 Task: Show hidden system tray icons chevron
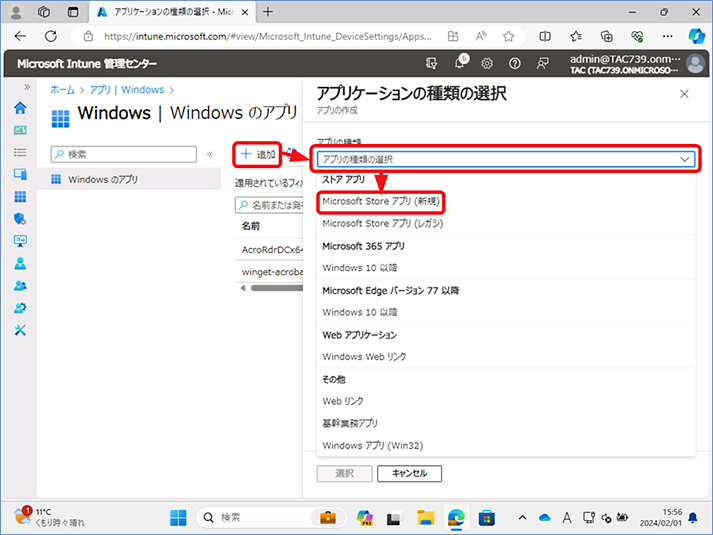point(522,517)
